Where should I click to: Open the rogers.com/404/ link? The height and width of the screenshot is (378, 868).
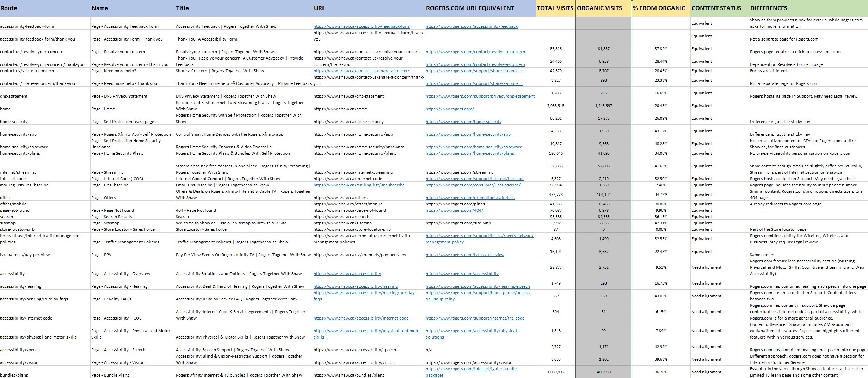click(455, 210)
